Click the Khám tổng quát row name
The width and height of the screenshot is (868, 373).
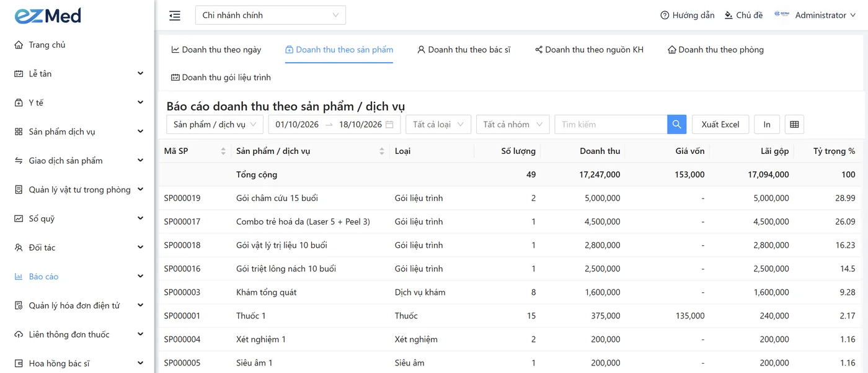pyautogui.click(x=267, y=292)
